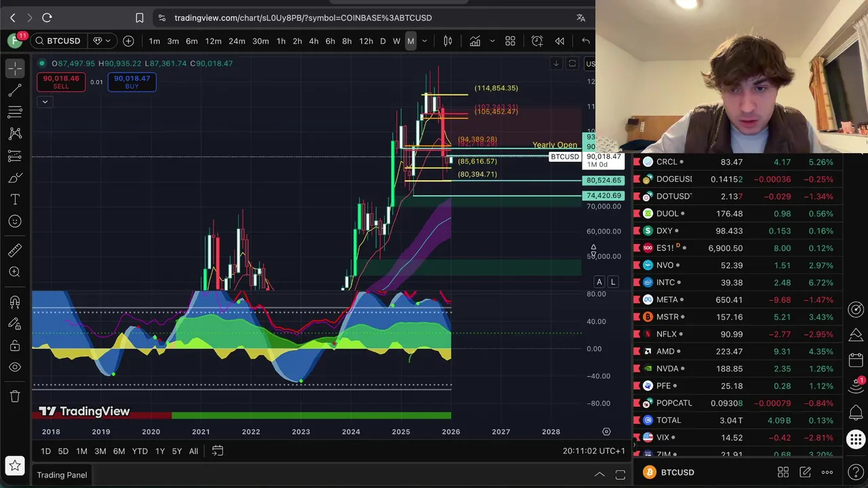Open the ideas stream with red badge
868x488 pixels.
tap(856, 385)
